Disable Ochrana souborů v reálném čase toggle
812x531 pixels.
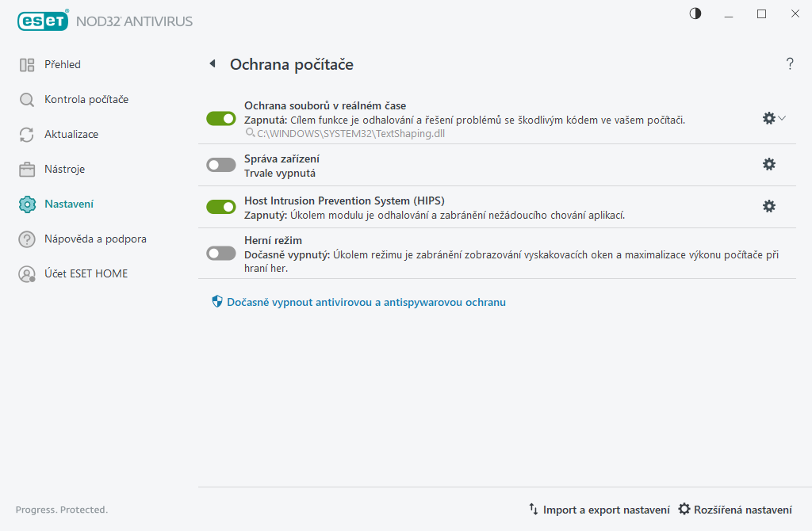click(x=221, y=118)
